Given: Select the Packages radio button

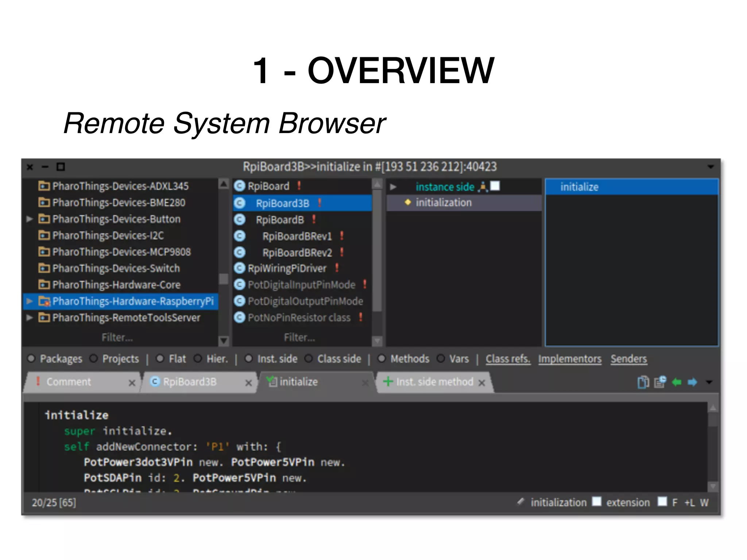Looking at the screenshot, I should 31,359.
